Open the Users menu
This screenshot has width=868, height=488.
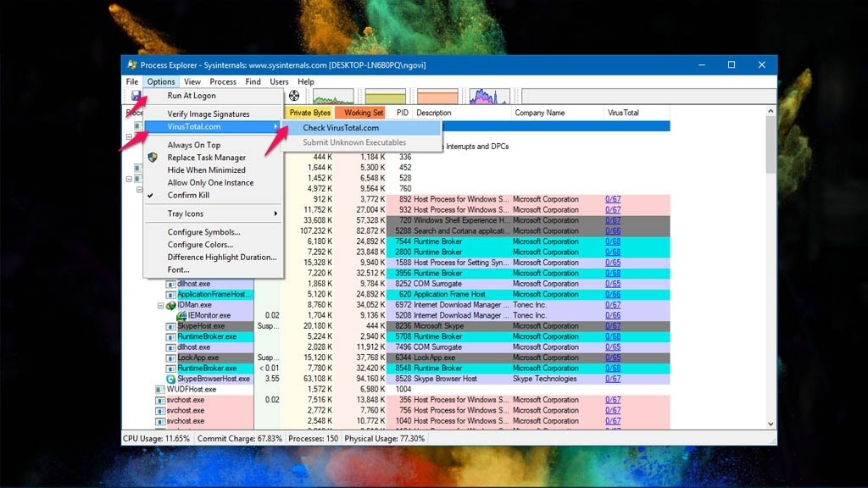click(279, 81)
